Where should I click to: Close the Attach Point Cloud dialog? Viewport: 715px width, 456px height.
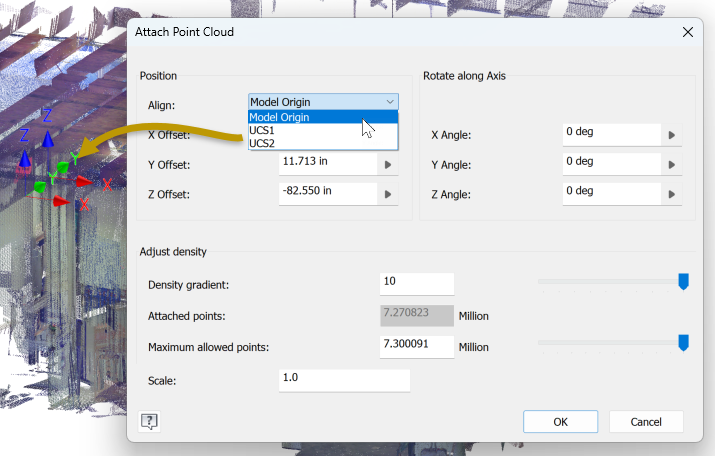(x=688, y=32)
